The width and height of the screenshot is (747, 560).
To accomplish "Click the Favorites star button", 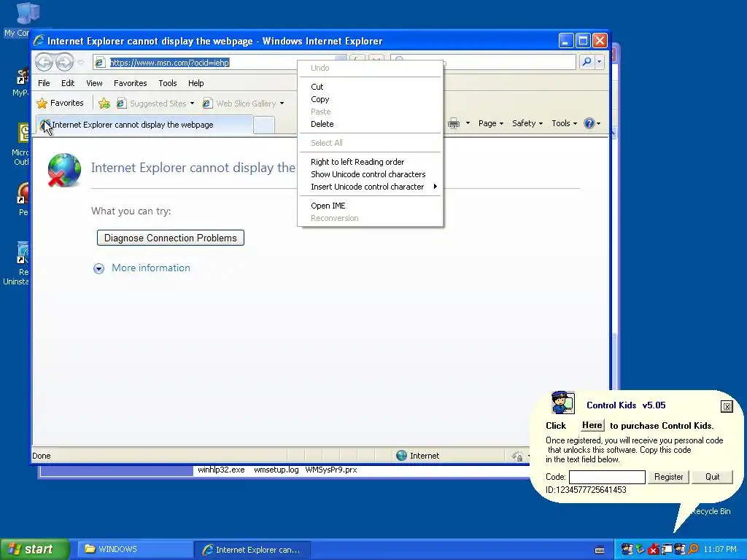I will pos(61,103).
